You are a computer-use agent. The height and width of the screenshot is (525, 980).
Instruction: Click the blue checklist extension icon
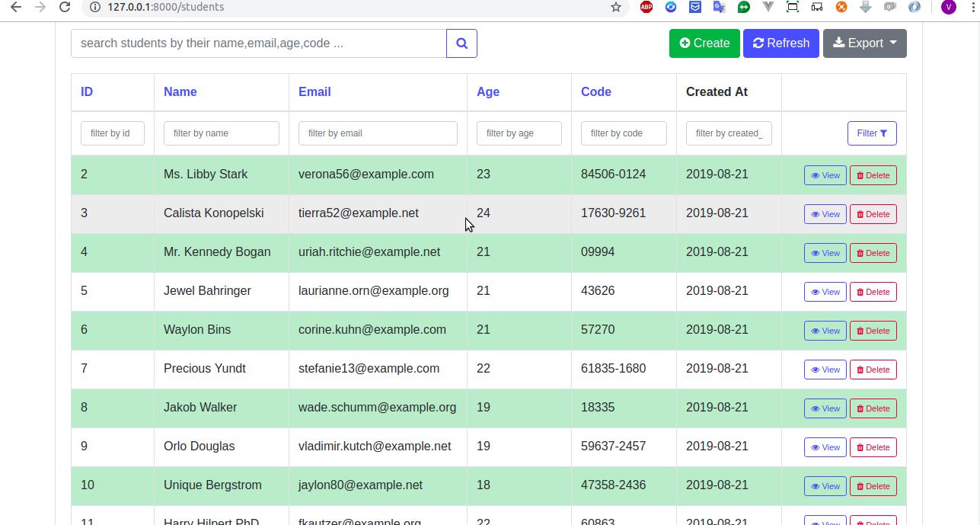point(695,7)
